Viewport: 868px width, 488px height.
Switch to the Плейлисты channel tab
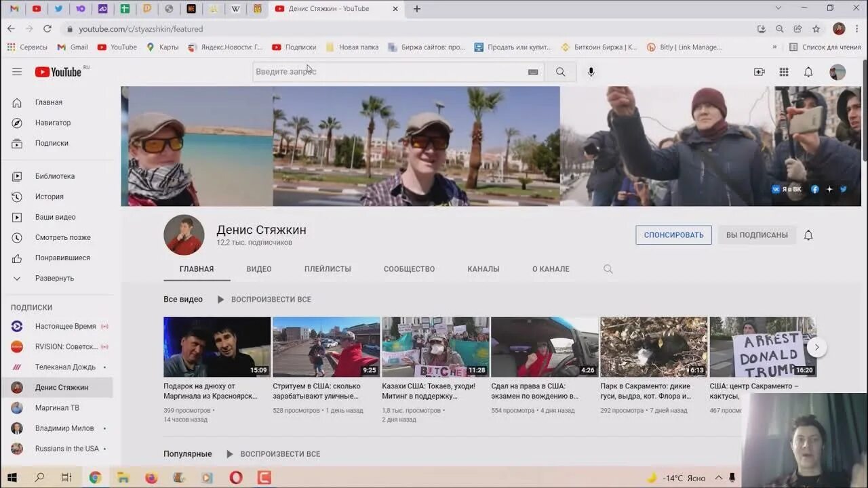[x=328, y=269]
